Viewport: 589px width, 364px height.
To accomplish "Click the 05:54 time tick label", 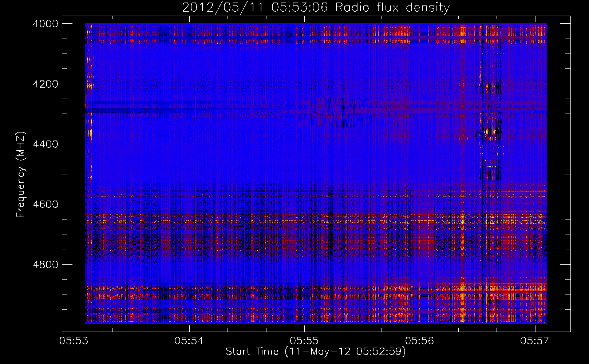I will pyautogui.click(x=189, y=341).
